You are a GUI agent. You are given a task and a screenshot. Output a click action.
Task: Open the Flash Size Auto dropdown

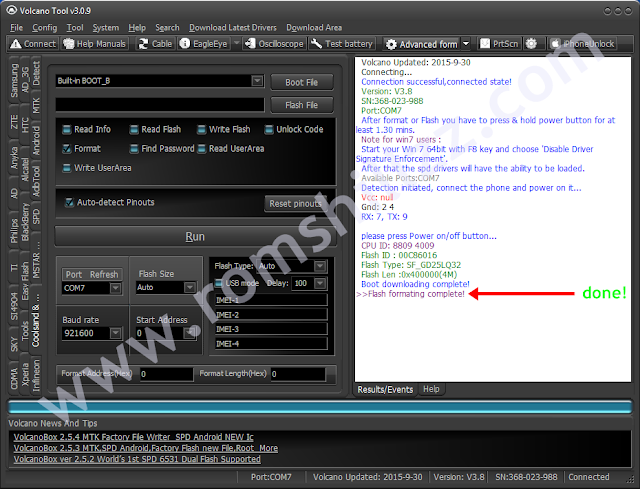click(x=189, y=287)
